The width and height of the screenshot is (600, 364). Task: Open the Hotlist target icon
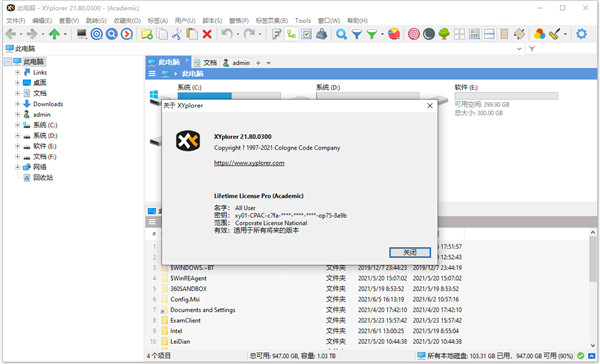[x=96, y=34]
